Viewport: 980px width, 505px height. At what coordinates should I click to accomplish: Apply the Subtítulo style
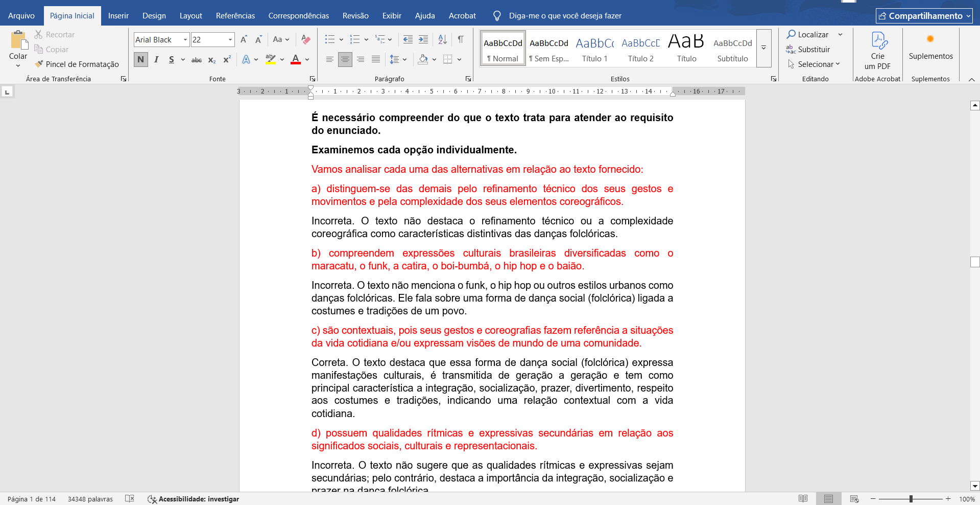pyautogui.click(x=733, y=48)
